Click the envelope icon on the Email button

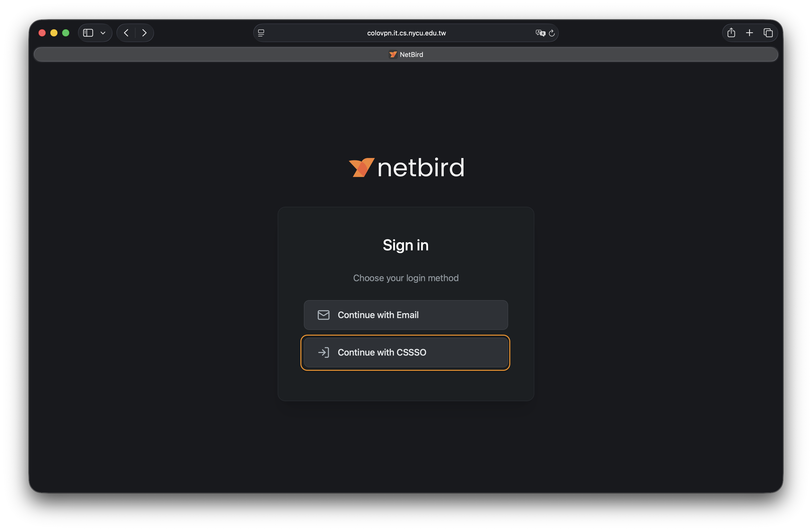tap(323, 315)
